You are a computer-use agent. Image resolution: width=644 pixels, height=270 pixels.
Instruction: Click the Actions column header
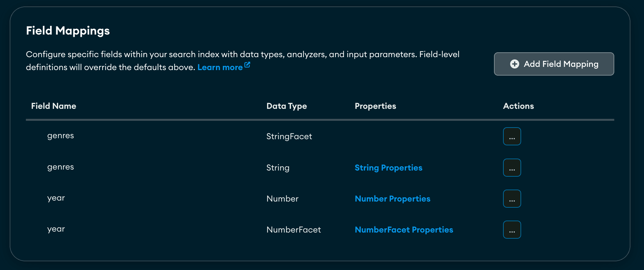point(518,106)
